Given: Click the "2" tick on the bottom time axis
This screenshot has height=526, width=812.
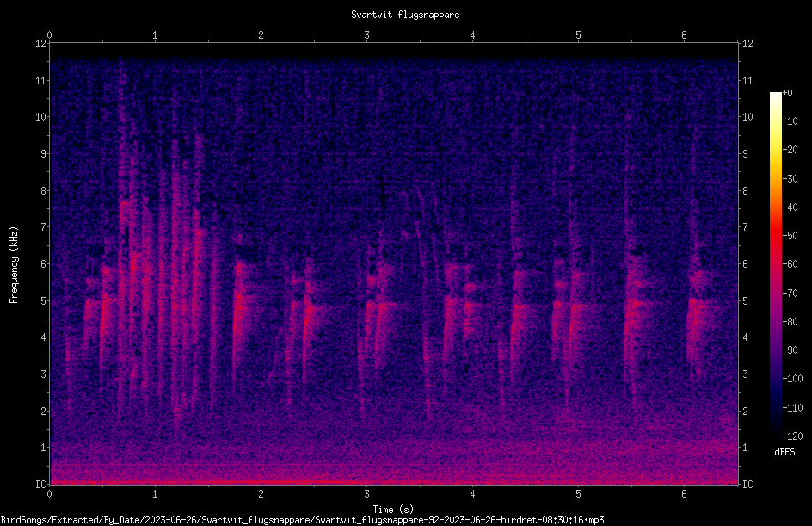Looking at the screenshot, I should point(261,494).
